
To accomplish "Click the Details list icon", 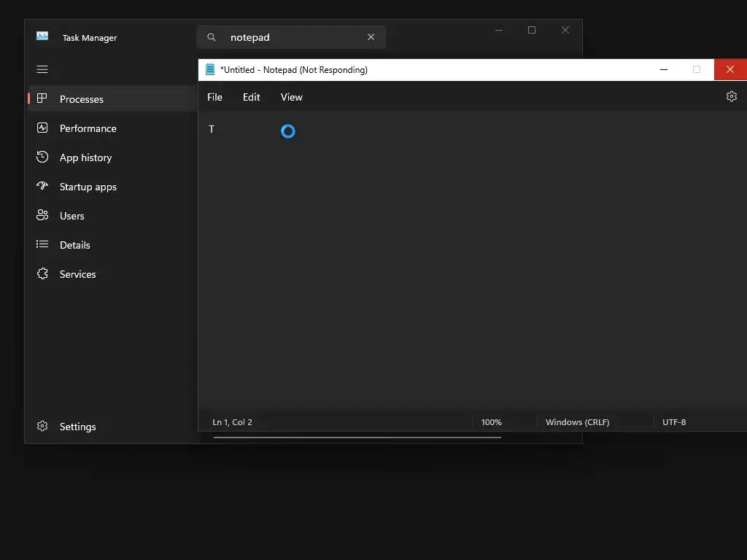I will 42,244.
